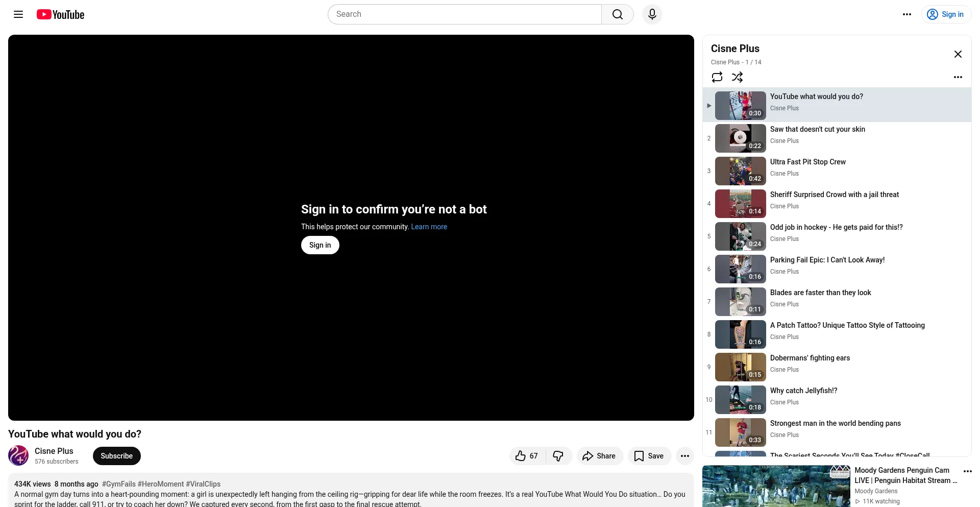980x507 pixels.
Task: Click the #ViralClips hashtag
Action: pyautogui.click(x=203, y=484)
